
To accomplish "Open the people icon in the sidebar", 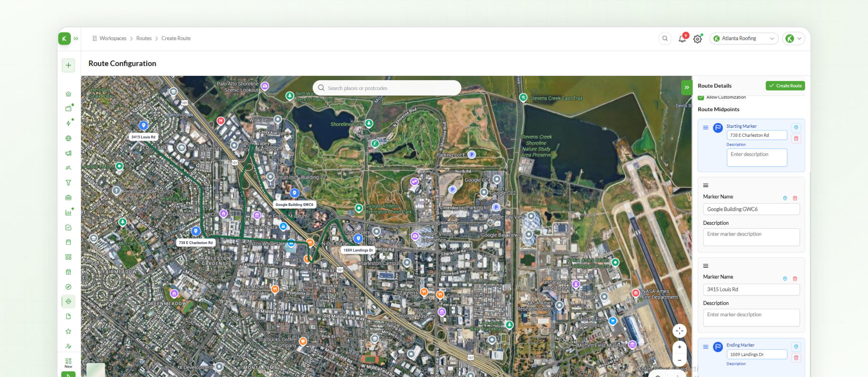I will (x=68, y=168).
